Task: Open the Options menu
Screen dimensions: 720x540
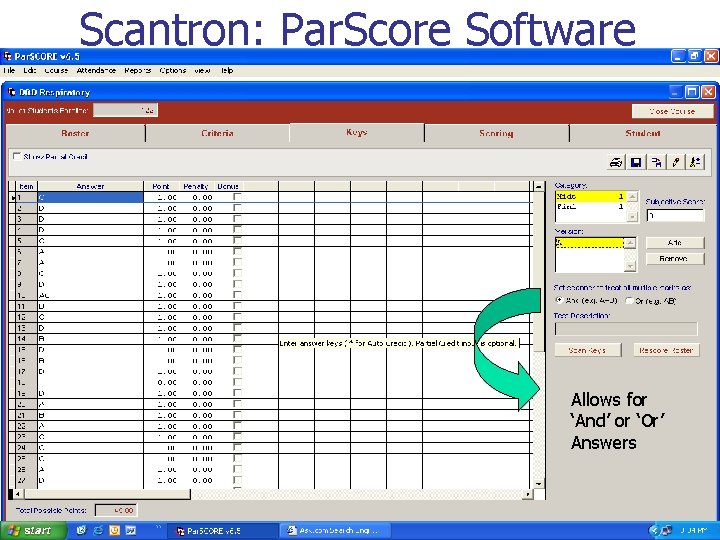Action: pos(173,70)
